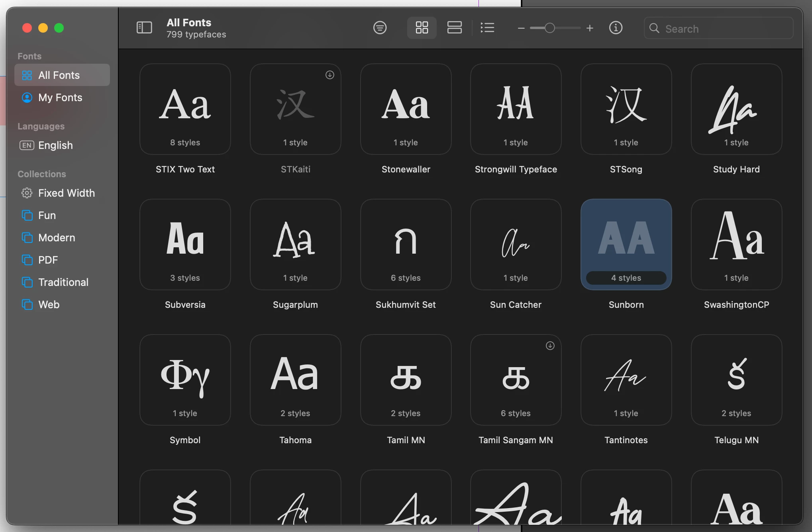Open the Traditional collection
Viewport: 812px width, 532px height.
coord(63,282)
